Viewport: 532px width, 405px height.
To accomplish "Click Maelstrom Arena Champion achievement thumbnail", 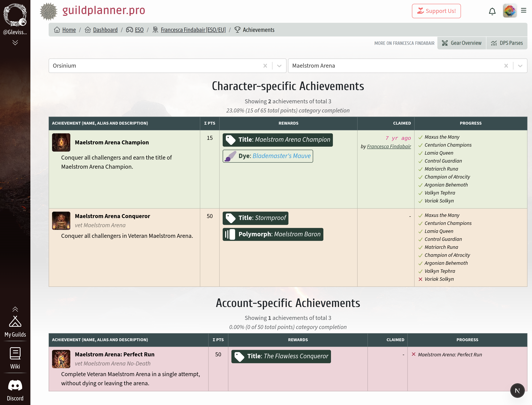I will click(61, 142).
